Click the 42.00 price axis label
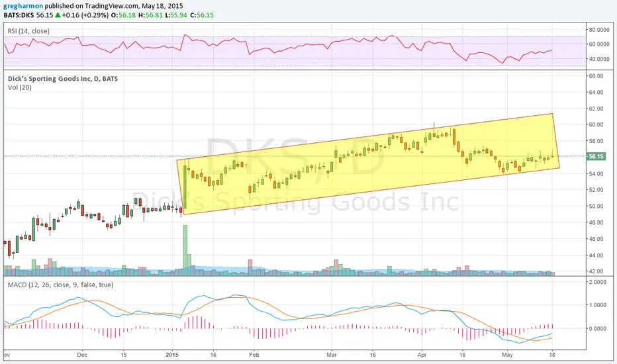The width and height of the screenshot is (617, 364). tap(596, 271)
